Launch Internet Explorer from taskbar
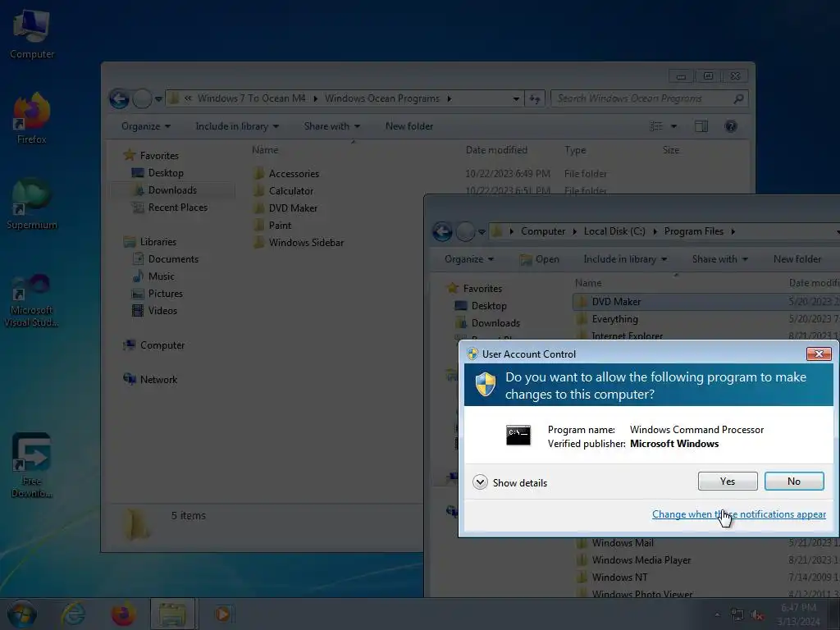 73,614
